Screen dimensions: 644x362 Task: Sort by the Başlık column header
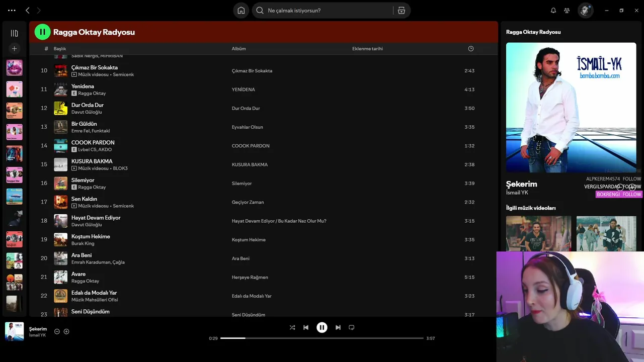tap(60, 49)
